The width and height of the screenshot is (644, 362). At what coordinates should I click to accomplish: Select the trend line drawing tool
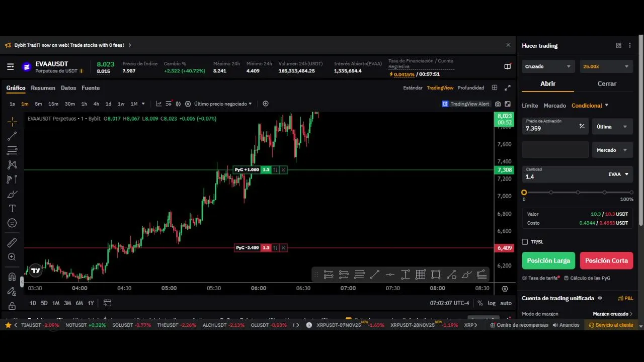click(12, 136)
